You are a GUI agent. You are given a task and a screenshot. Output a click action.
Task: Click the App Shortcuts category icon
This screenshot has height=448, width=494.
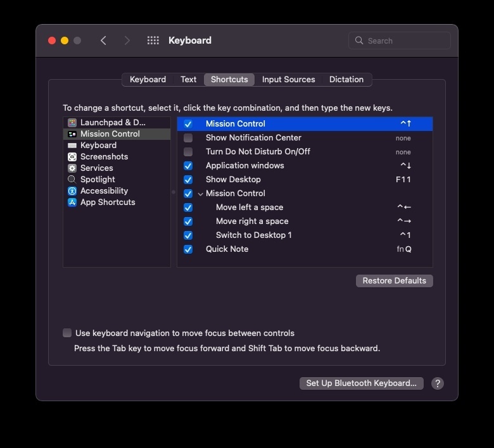point(72,202)
